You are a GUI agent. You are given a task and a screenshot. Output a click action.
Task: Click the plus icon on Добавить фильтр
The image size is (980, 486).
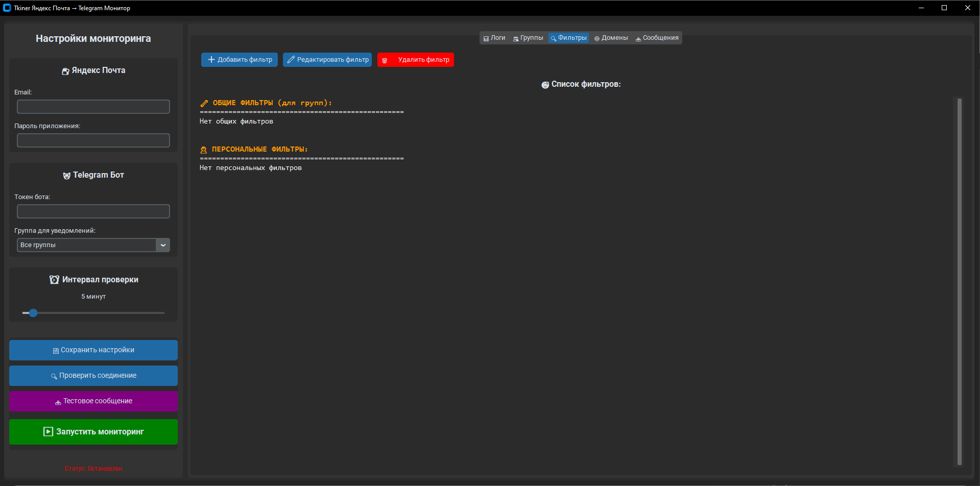[211, 60]
